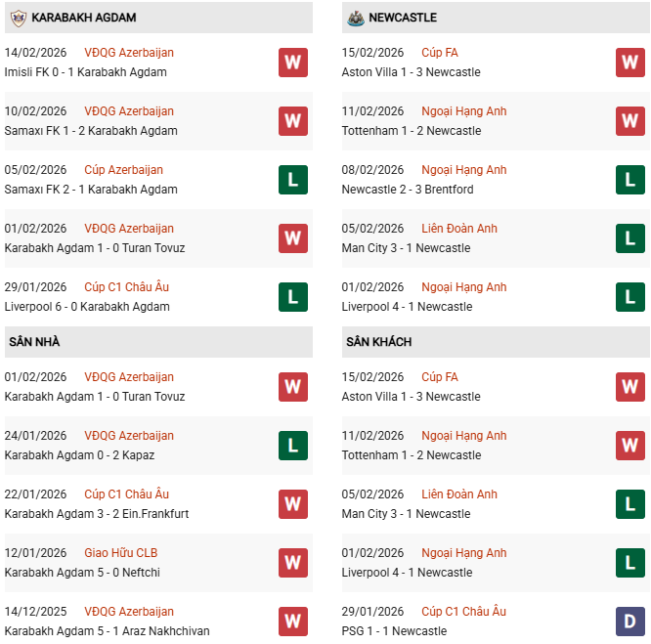651x644 pixels.
Task: Open the Giao Hữu CLB competition link
Action: (120, 553)
